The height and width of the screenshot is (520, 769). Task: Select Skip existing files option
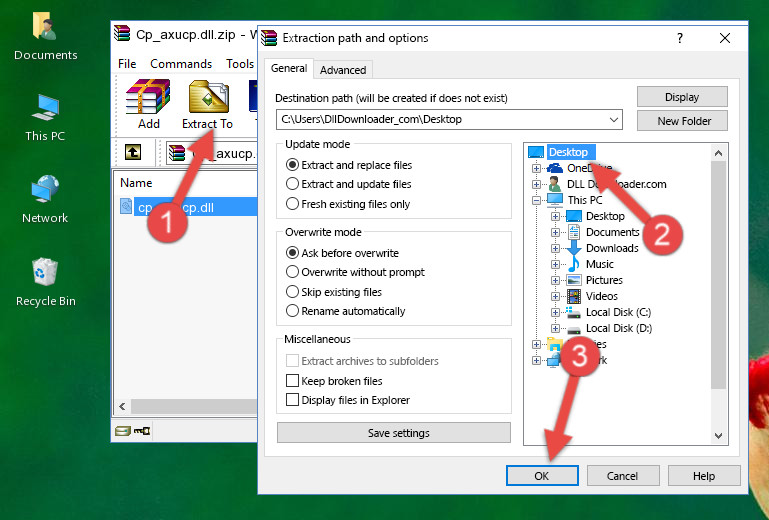pyautogui.click(x=333, y=292)
